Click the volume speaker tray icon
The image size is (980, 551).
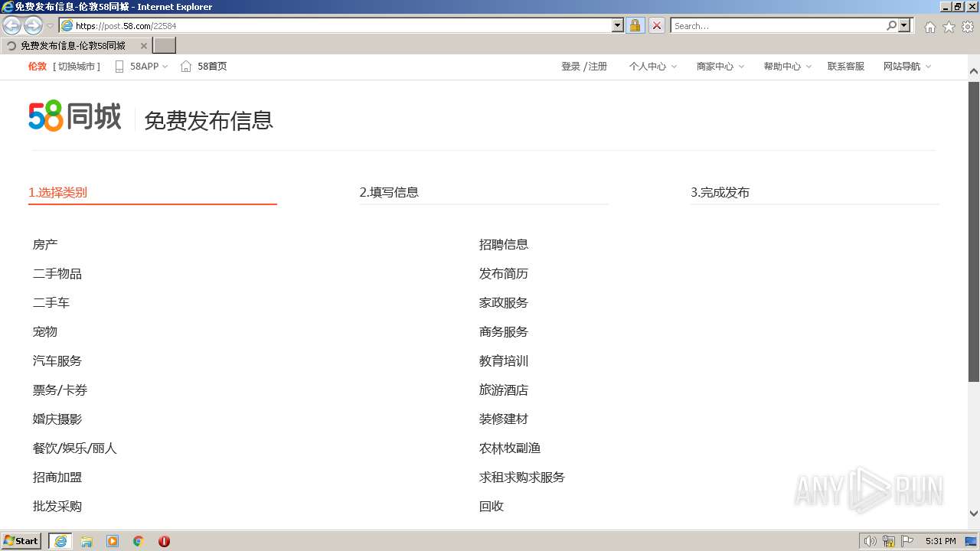[870, 541]
